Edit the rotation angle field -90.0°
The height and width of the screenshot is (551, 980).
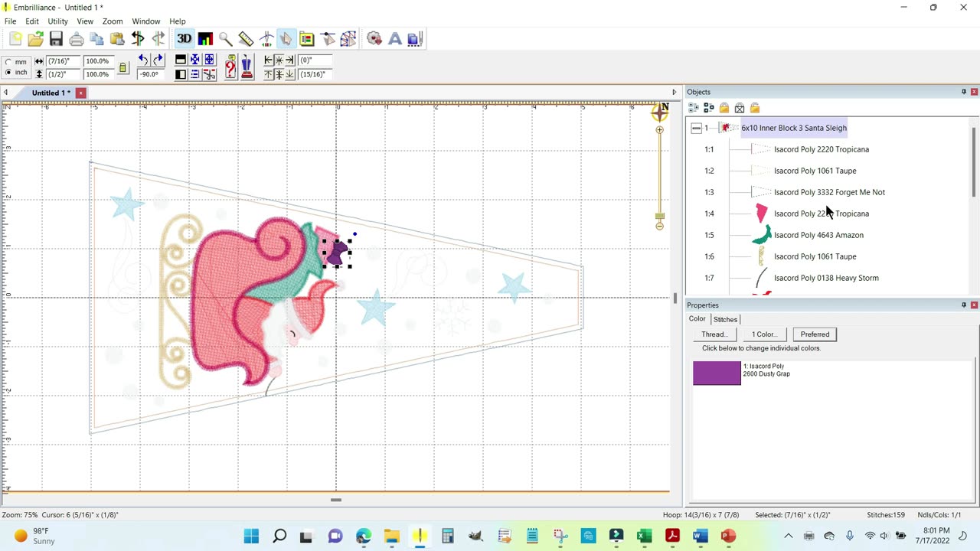pyautogui.click(x=150, y=74)
